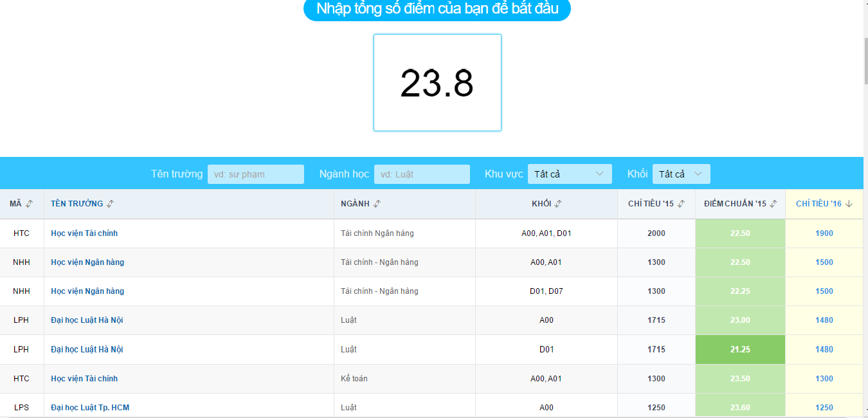Open Đại học Luật Tp. HCM link
Screen dimensions: 868x418
pyautogui.click(x=90, y=408)
